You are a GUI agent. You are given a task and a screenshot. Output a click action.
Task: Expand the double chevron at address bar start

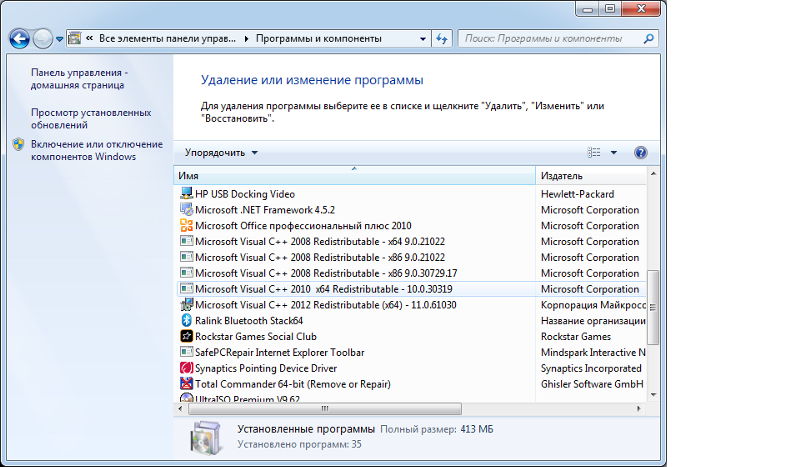pyautogui.click(x=89, y=38)
